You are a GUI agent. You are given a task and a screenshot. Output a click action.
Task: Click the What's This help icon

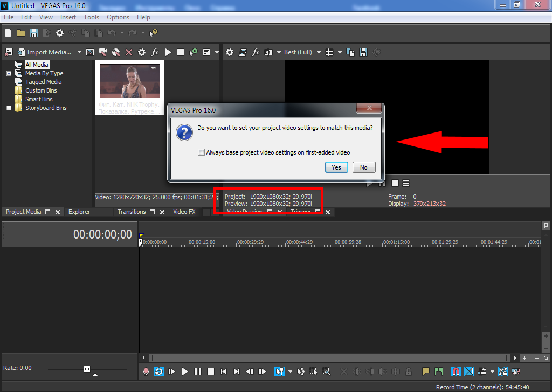point(154,33)
